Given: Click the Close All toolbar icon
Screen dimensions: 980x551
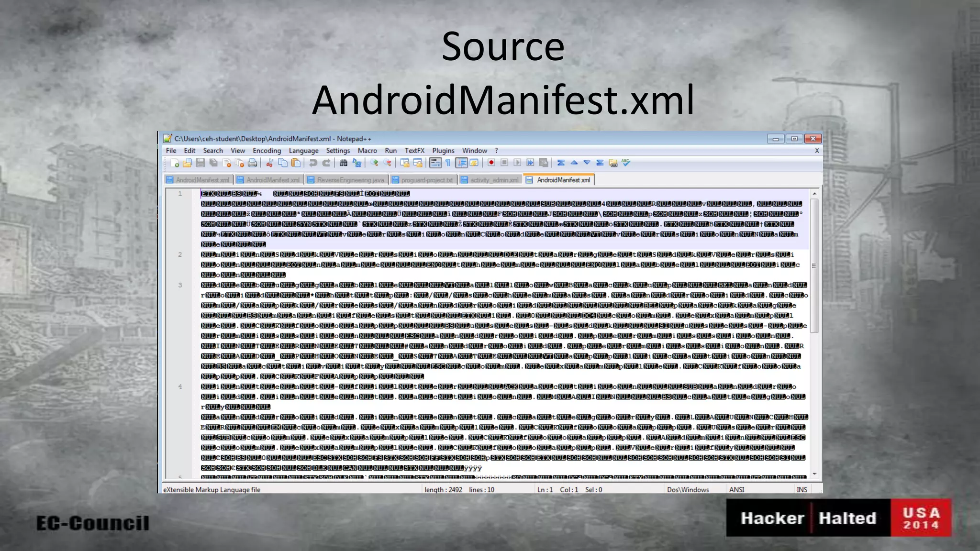Looking at the screenshot, I should (x=240, y=163).
